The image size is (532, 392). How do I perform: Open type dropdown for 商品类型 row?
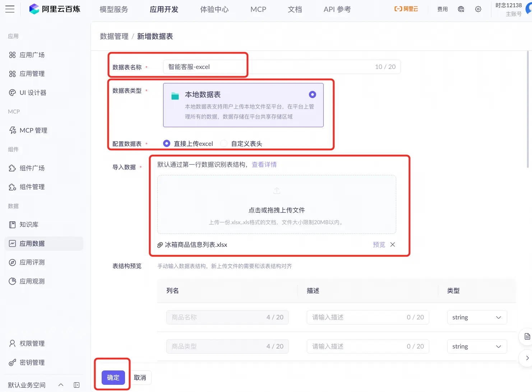click(477, 346)
